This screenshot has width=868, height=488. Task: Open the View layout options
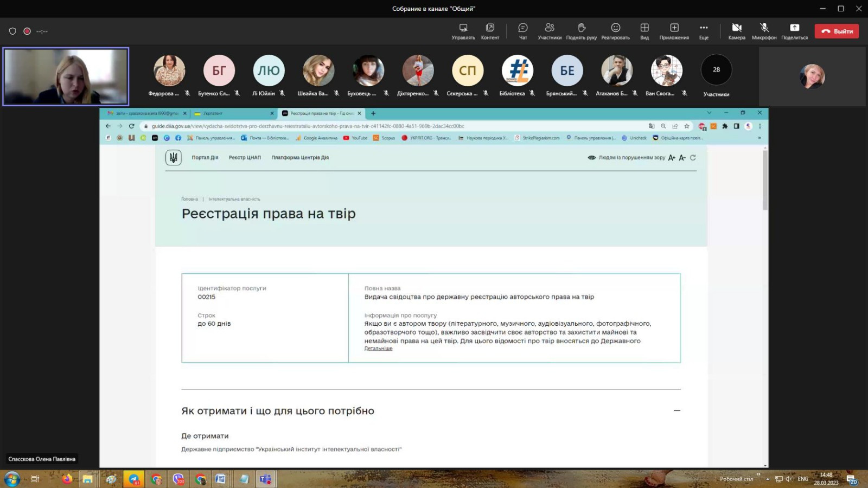coord(644,31)
